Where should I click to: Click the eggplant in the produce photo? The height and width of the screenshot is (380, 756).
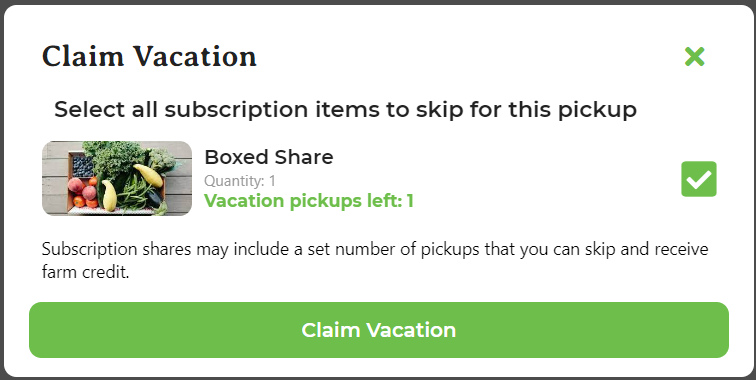point(155,197)
